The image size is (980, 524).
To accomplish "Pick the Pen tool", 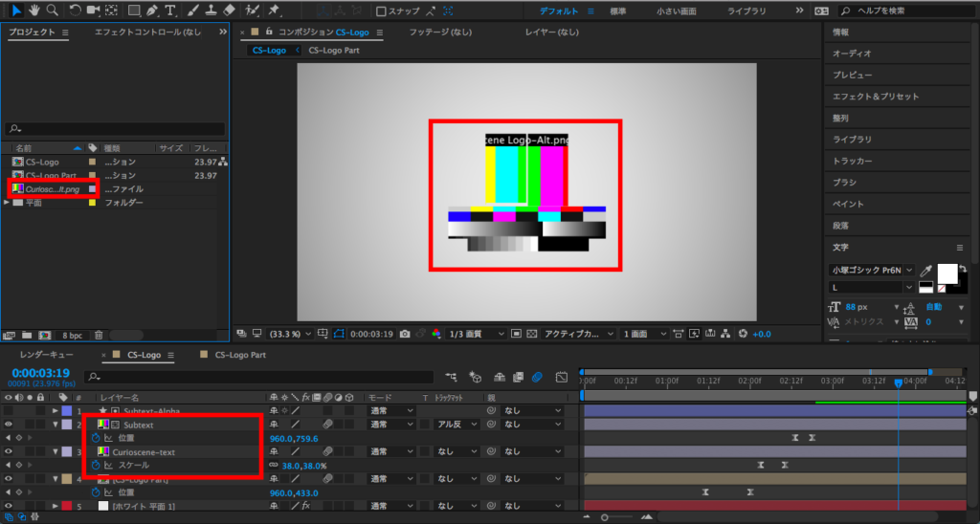I will pos(153,11).
